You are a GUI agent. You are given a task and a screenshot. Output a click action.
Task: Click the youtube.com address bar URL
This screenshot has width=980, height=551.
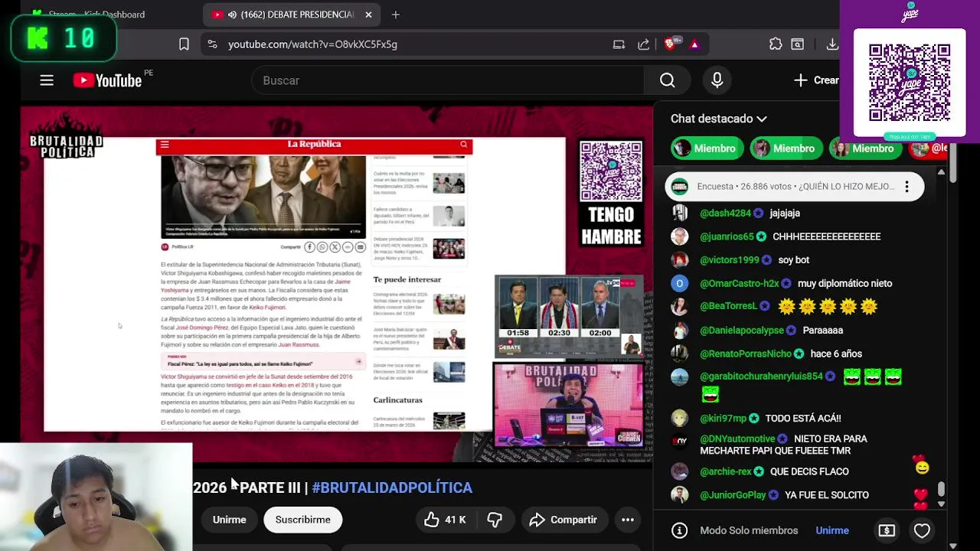tap(312, 44)
